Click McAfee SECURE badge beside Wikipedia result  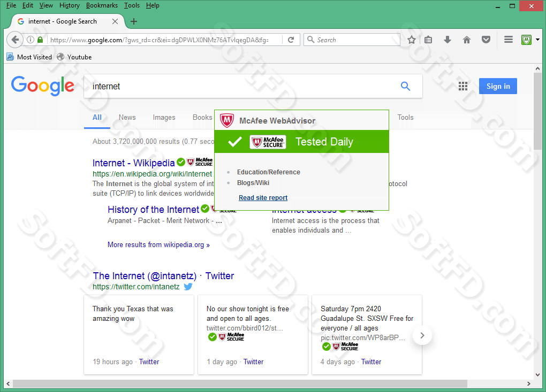tap(200, 162)
